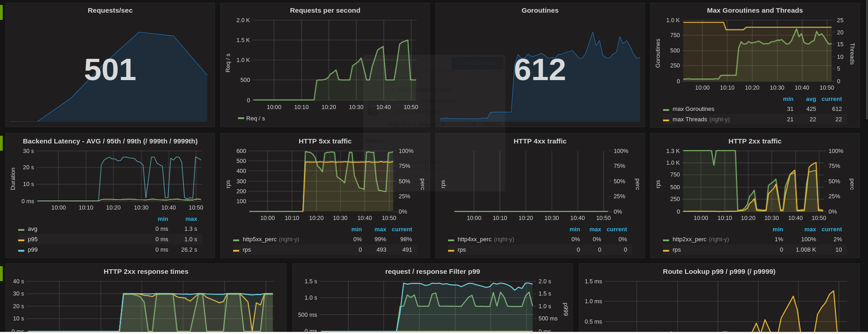Viewport: 868px width, 334px height.
Task: Click the Threads right-axis label
Action: [x=852, y=54]
